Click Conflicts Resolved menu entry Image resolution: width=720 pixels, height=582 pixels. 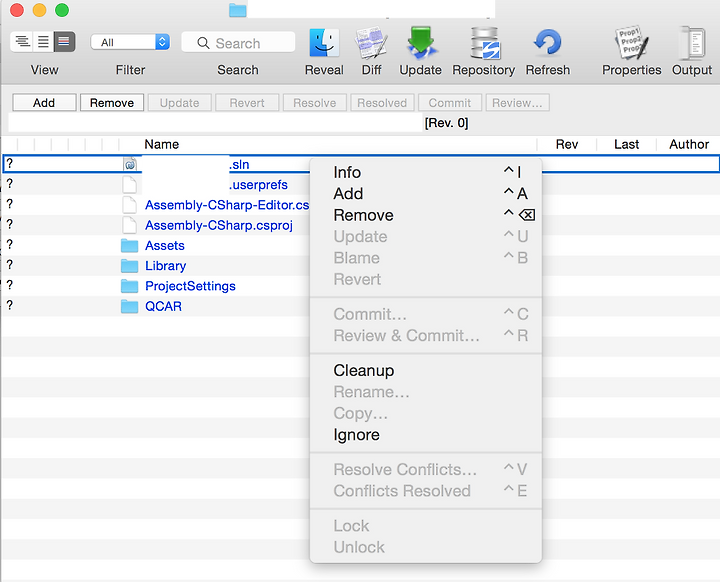point(426,491)
